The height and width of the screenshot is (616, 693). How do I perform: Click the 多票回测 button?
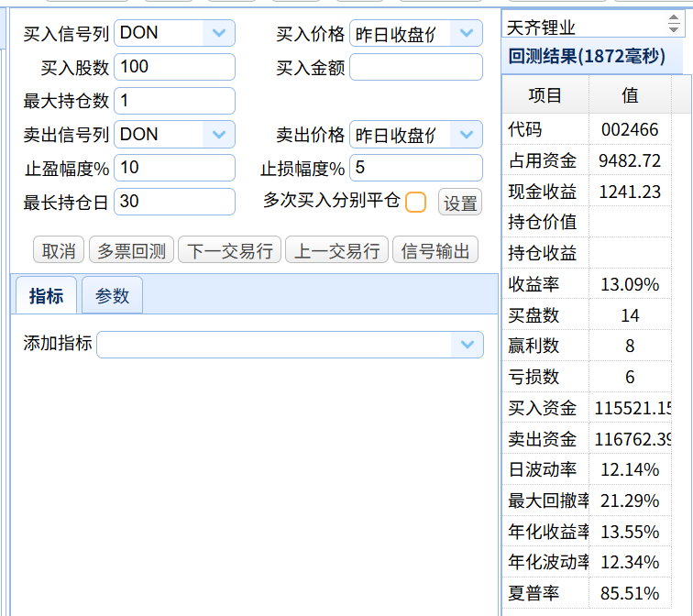click(131, 250)
